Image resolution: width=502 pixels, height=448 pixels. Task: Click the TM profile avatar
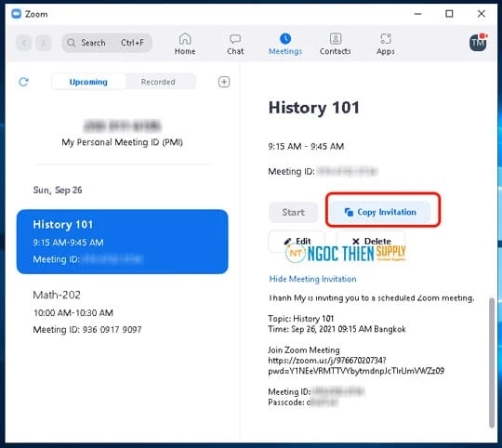coord(478,43)
